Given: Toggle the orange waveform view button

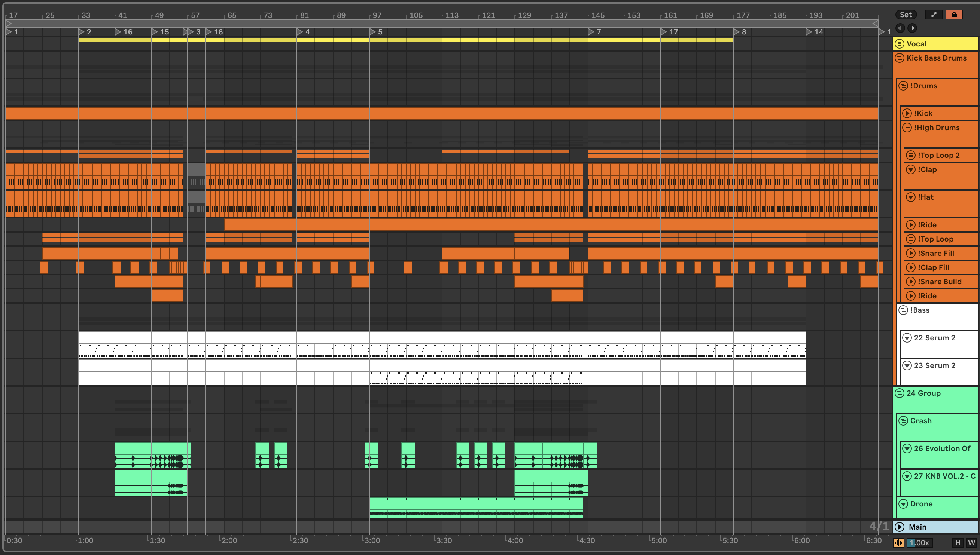Looking at the screenshot, I should [898, 542].
